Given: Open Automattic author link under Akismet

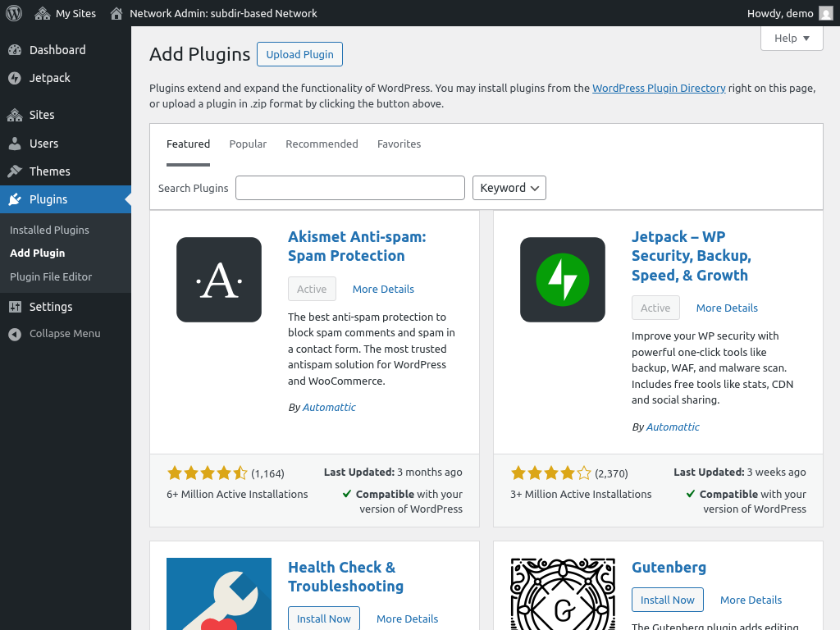Looking at the screenshot, I should pos(329,407).
